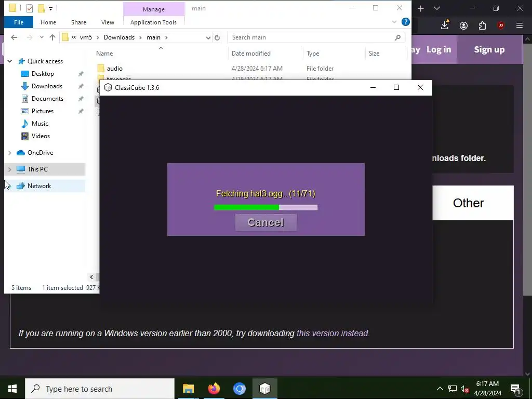Open Videos in navigation pane
The width and height of the screenshot is (532, 399).
tap(41, 136)
